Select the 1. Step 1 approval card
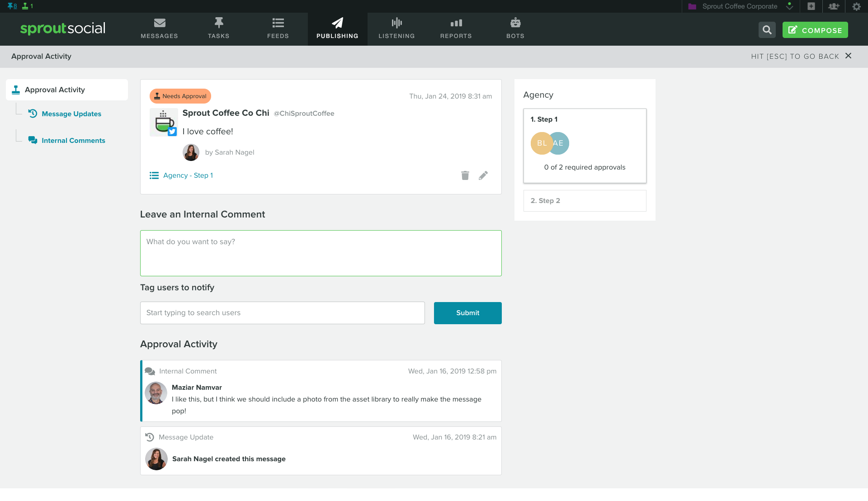This screenshot has width=868, height=501. pos(585,146)
